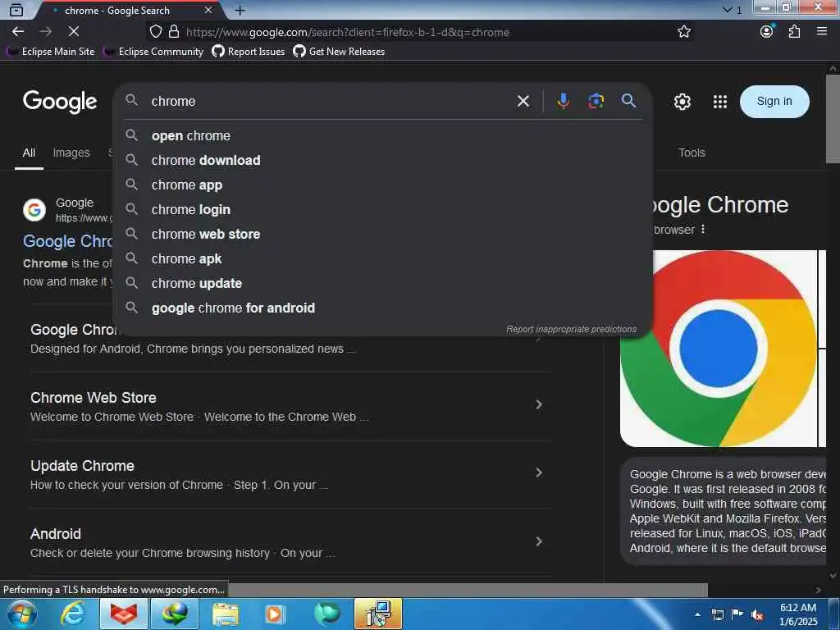The image size is (840, 630).
Task: Go back using the browser back arrow
Action: [18, 32]
